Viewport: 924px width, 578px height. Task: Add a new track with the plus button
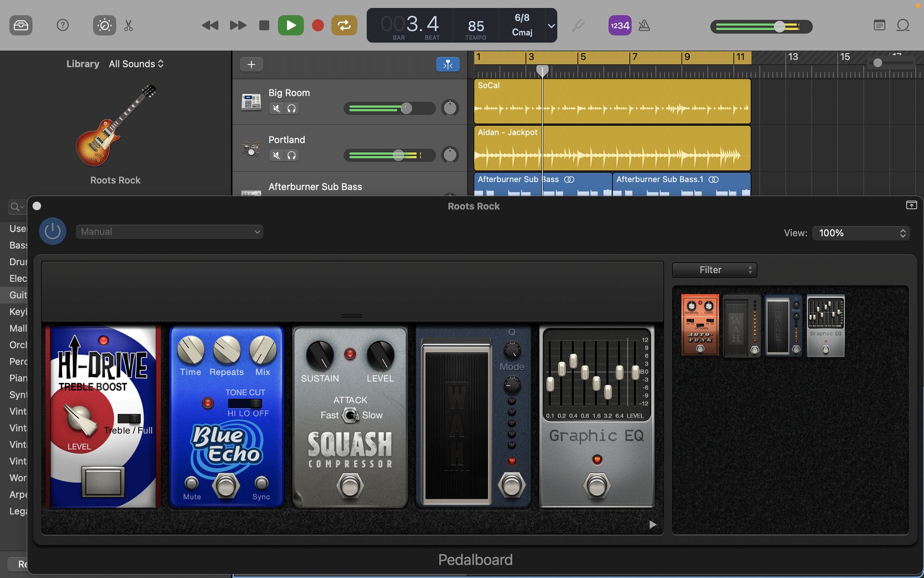click(x=251, y=64)
